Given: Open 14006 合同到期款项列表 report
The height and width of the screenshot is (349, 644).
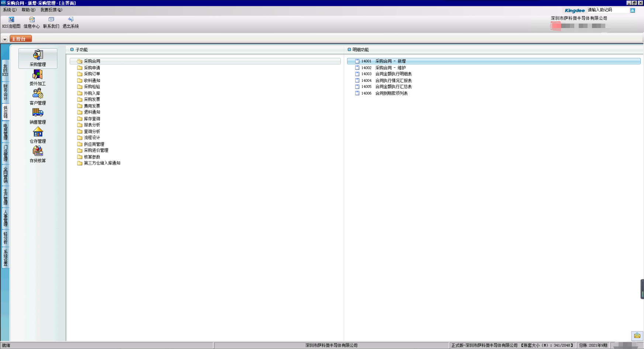Looking at the screenshot, I should coord(391,93).
